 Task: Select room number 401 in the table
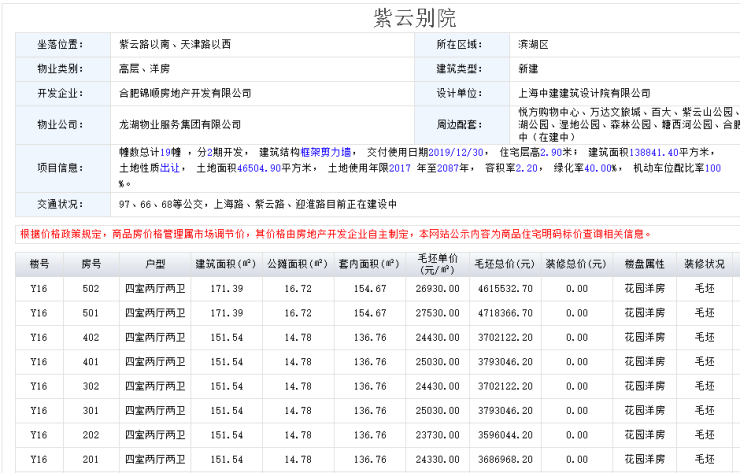(x=91, y=362)
